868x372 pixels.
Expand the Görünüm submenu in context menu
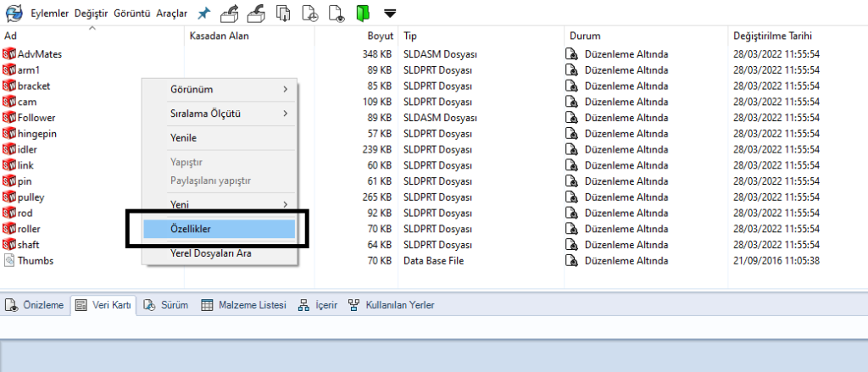[x=220, y=89]
